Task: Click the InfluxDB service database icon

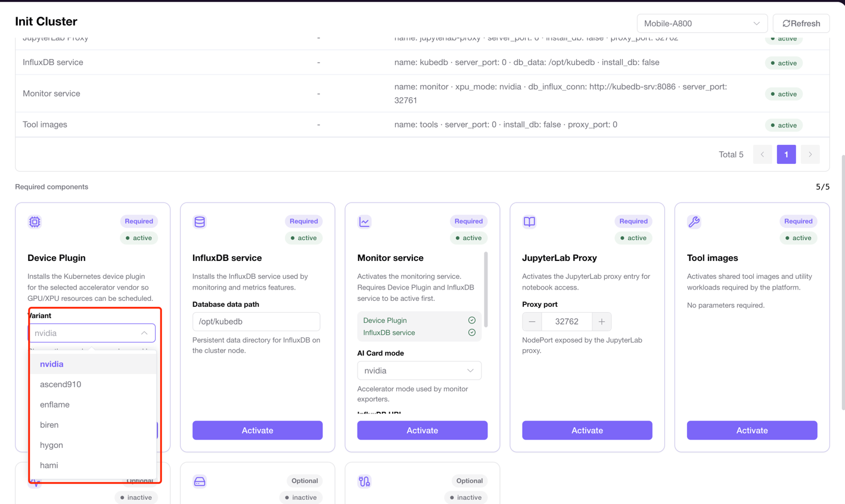Action: 200,222
